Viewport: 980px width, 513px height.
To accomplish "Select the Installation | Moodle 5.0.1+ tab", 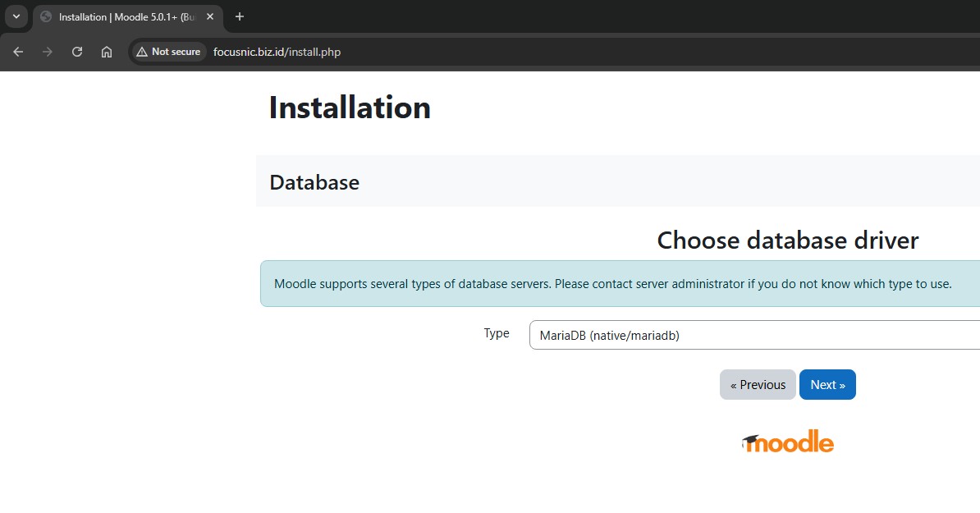I will tap(123, 16).
